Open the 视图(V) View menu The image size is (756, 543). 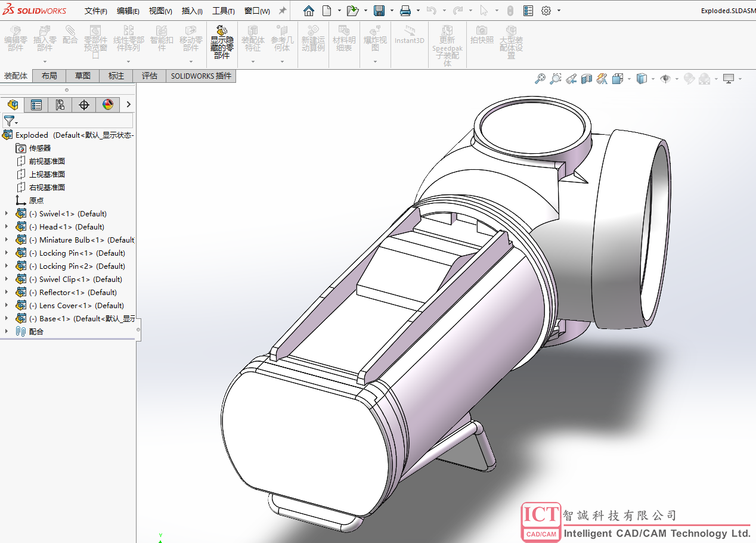click(160, 11)
